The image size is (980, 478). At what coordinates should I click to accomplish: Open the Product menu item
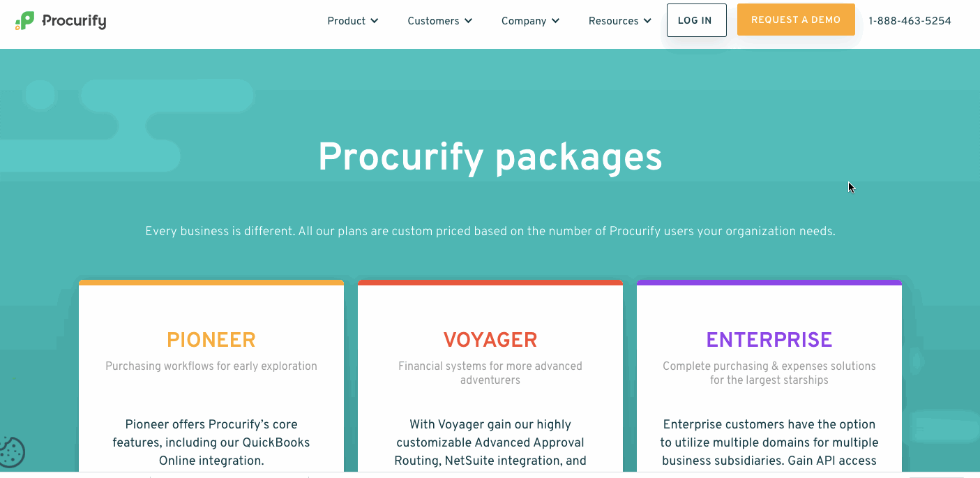coord(347,21)
